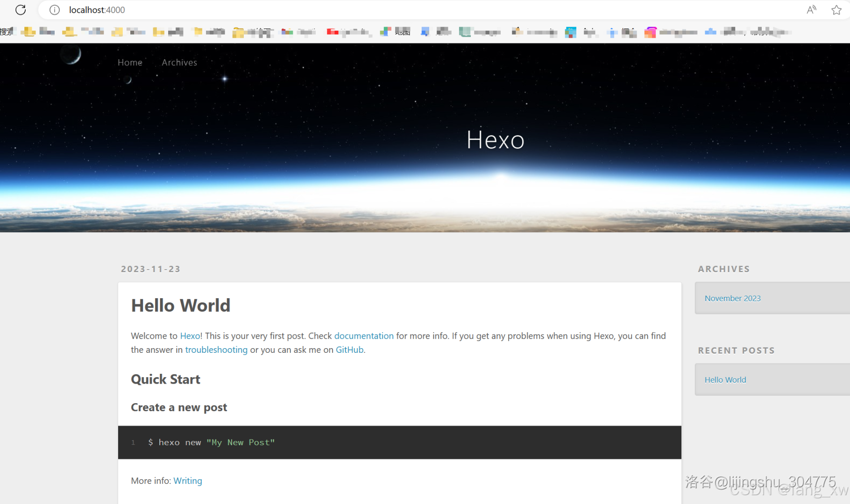Open the Writing more info link
The image size is (850, 504).
[x=188, y=481]
